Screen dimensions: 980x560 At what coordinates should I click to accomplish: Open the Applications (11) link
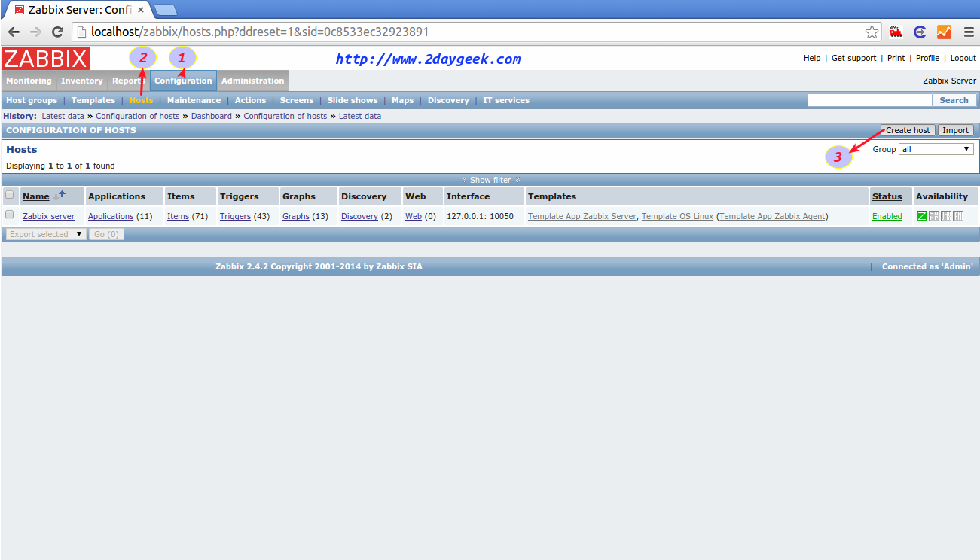[111, 216]
